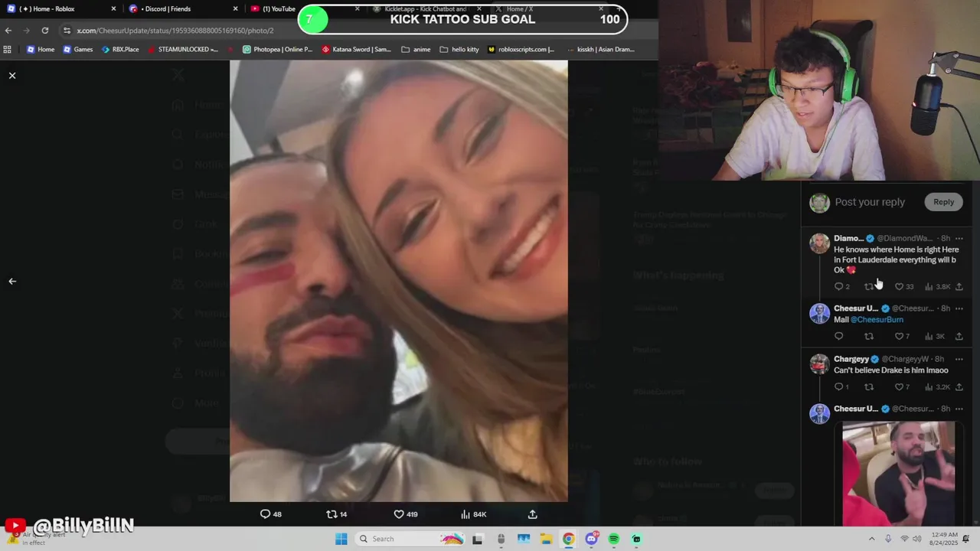This screenshot has height=551, width=980.
Task: Open the STEAMUNLOCKED bookmark
Action: 183,49
